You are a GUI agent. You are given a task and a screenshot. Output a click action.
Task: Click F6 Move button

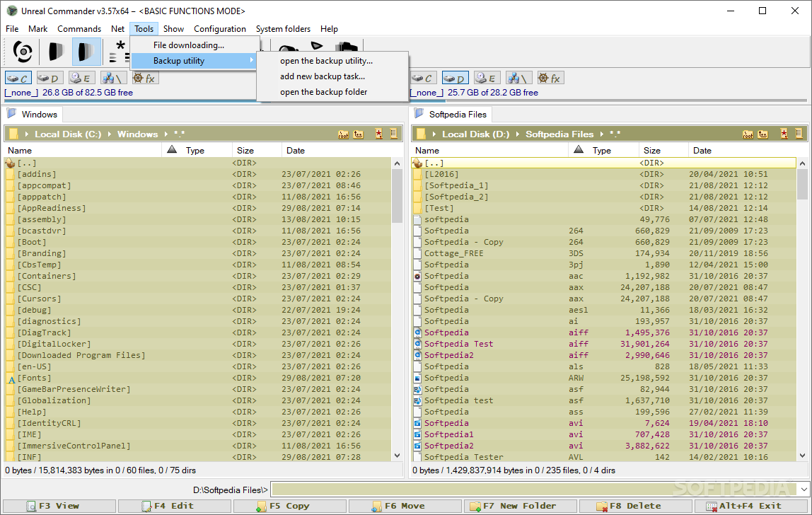405,506
